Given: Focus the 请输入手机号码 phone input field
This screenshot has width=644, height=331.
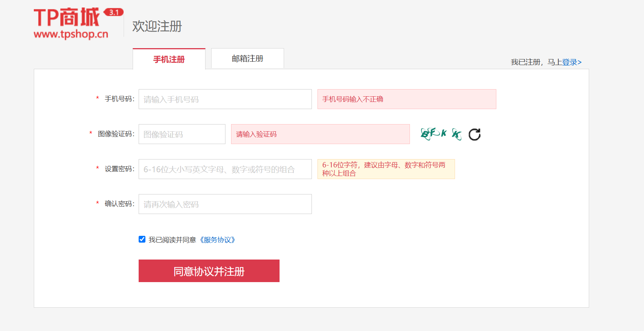Looking at the screenshot, I should 225,99.
